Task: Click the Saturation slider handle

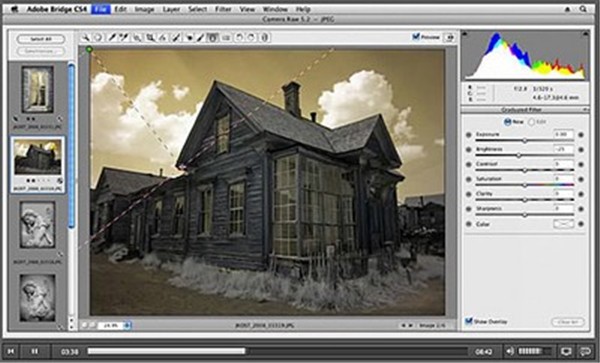Action: 525,186
